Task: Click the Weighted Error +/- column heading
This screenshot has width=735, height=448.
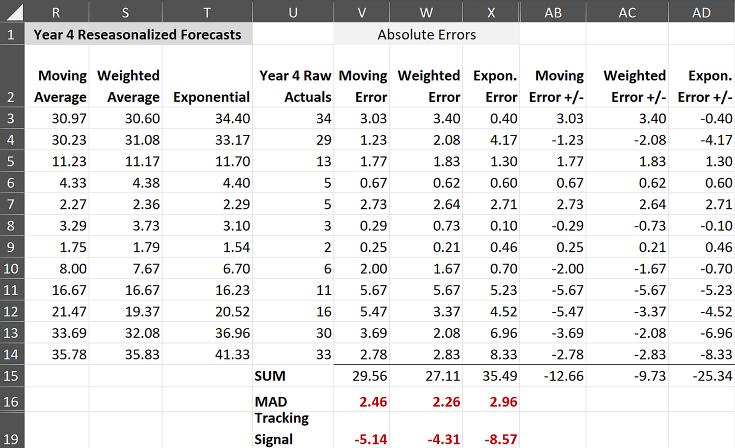Action: tap(627, 86)
